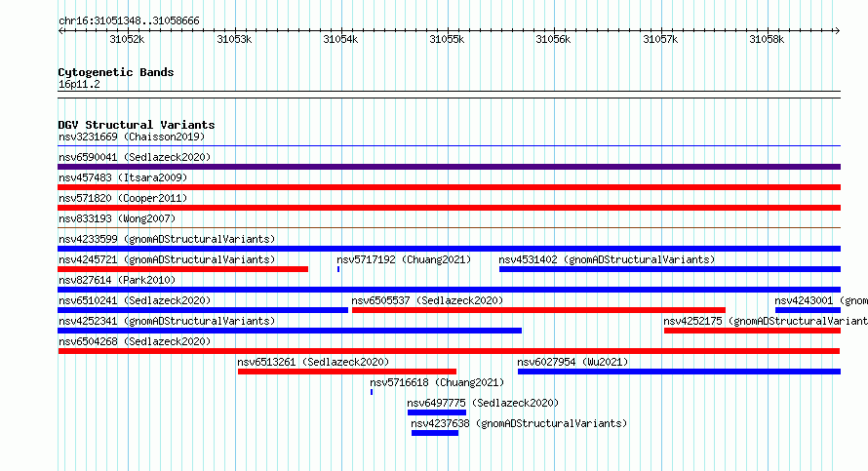Select the purple nsv6590041 Sedlazeck2020 variant bar

(x=449, y=167)
